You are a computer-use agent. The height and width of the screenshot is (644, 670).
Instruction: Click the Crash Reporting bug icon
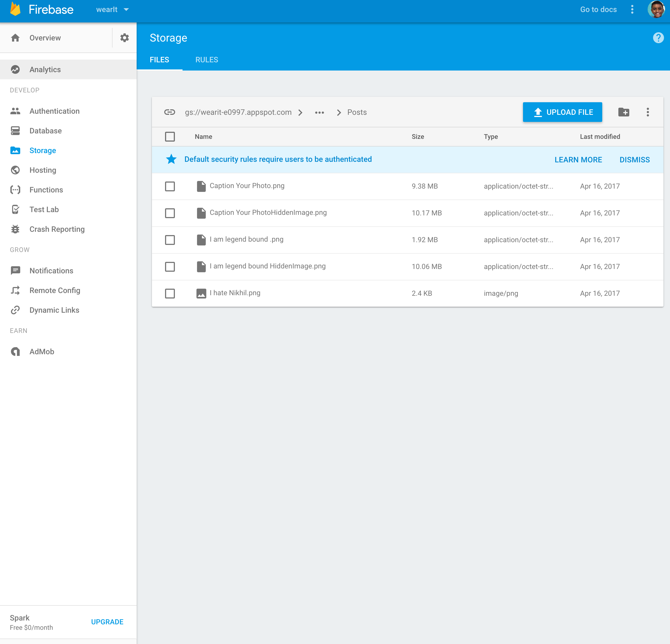15,229
